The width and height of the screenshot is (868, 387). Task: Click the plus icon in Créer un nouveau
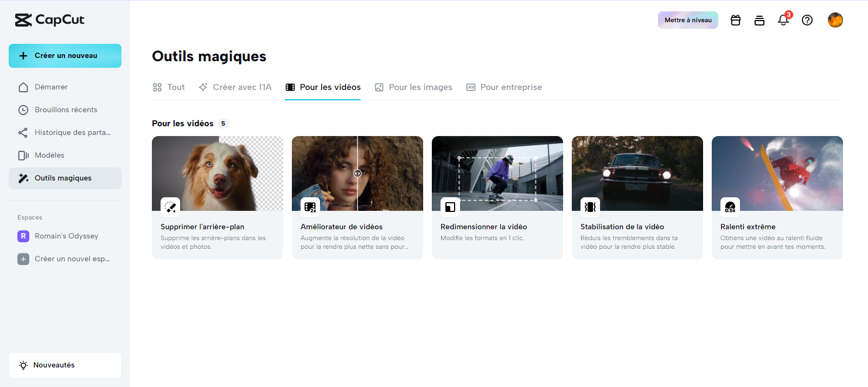point(23,56)
